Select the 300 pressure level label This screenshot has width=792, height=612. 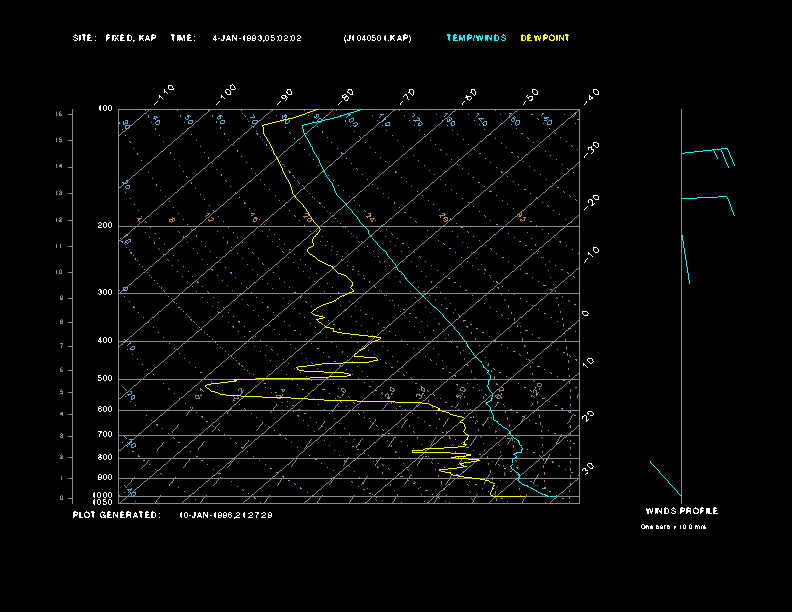pos(105,293)
